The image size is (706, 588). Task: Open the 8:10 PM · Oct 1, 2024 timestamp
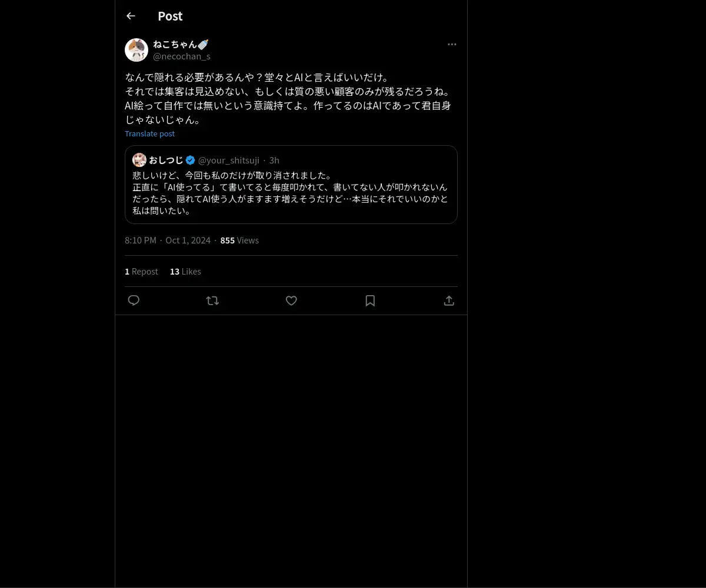point(168,240)
